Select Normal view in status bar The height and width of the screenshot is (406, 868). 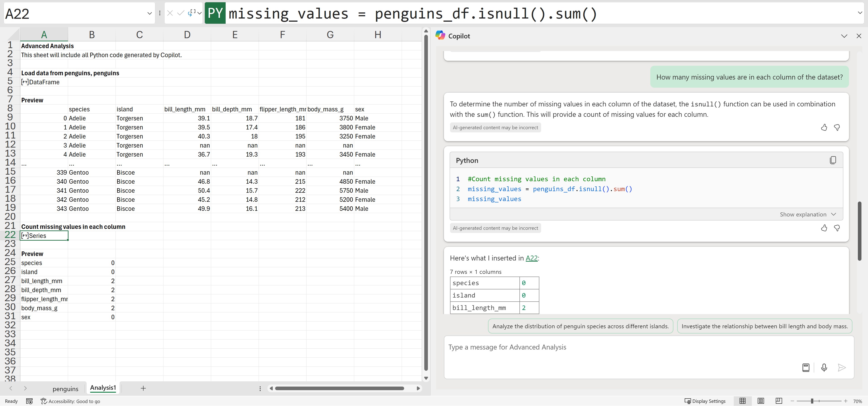click(742, 401)
